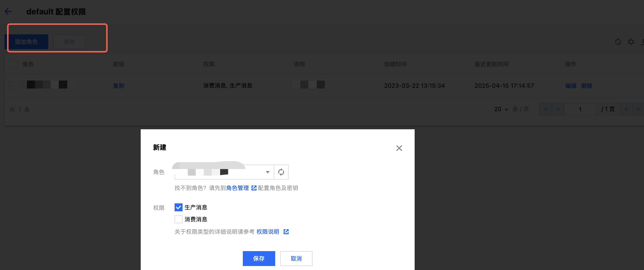Open the 20 条/页 page size dropdown
Viewport: 644px width, 270px height.
pos(501,109)
